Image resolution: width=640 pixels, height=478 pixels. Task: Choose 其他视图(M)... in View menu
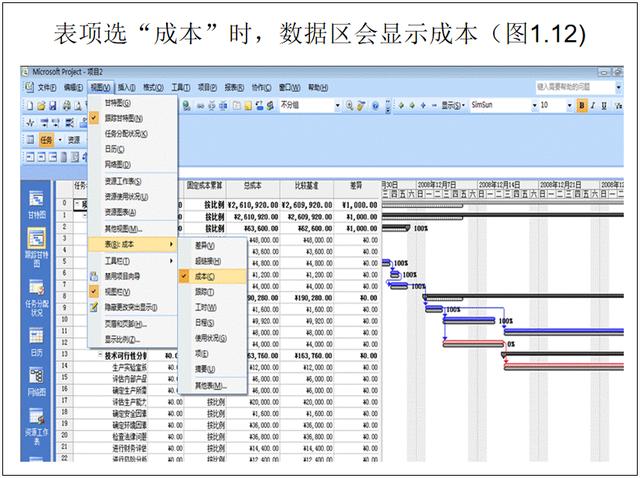point(133,229)
